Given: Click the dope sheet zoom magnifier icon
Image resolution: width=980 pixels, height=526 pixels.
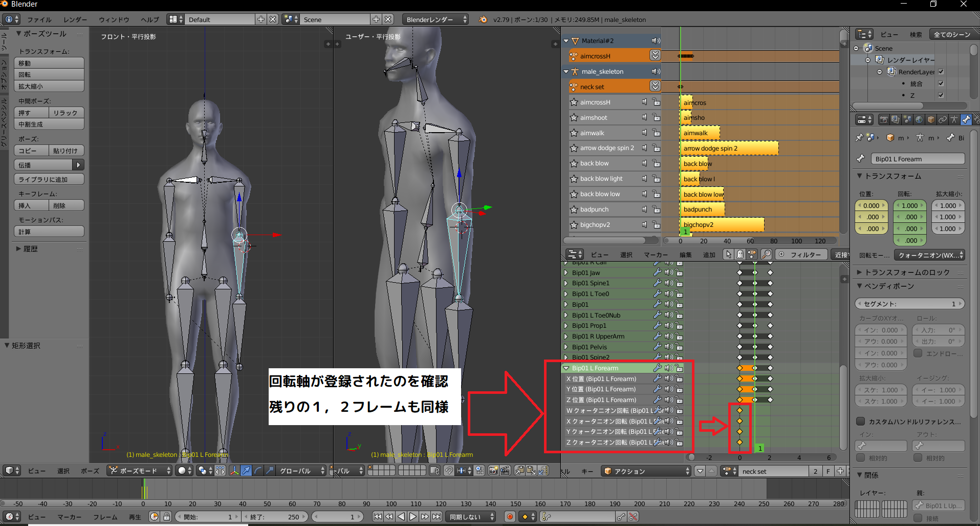Looking at the screenshot, I should [766, 255].
